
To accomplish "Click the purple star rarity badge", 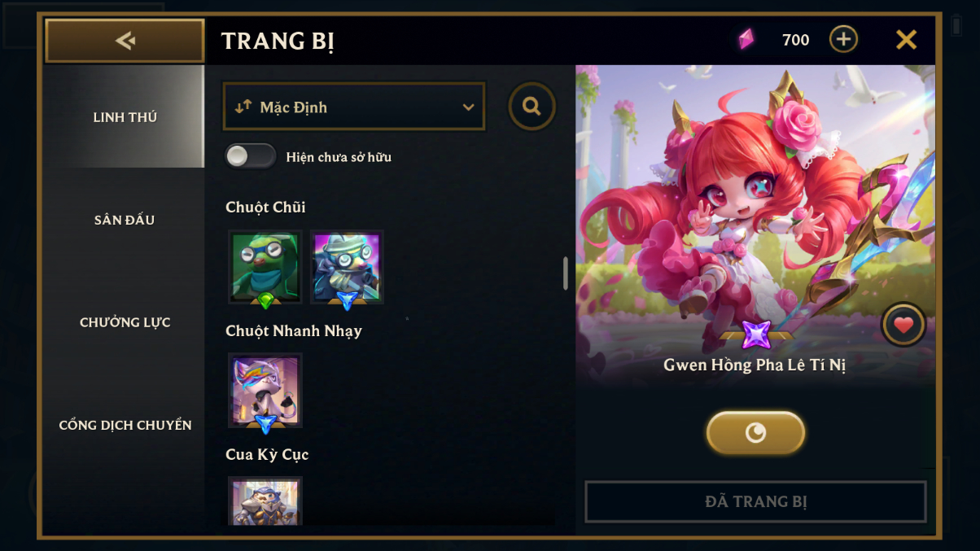I will 756,335.
